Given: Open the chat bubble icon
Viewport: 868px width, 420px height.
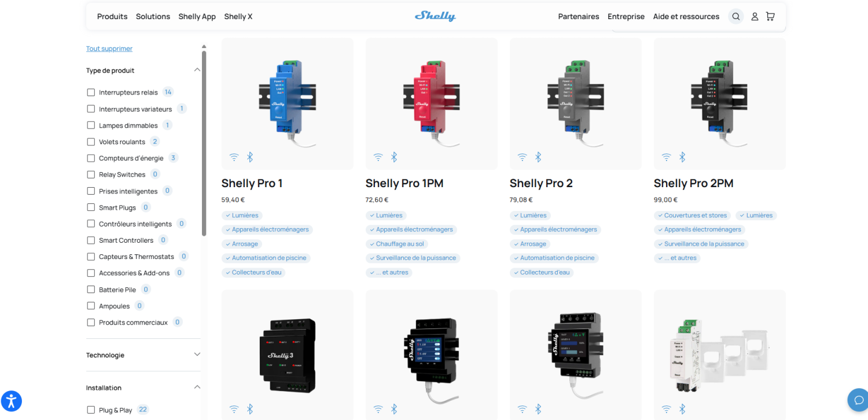Looking at the screenshot, I should click(859, 400).
